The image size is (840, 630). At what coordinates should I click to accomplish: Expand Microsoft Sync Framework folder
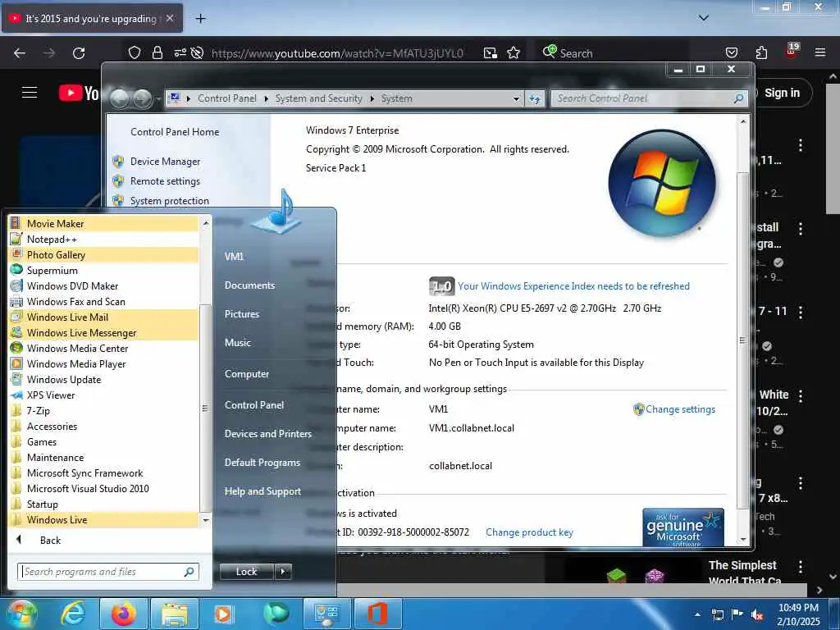(103, 472)
